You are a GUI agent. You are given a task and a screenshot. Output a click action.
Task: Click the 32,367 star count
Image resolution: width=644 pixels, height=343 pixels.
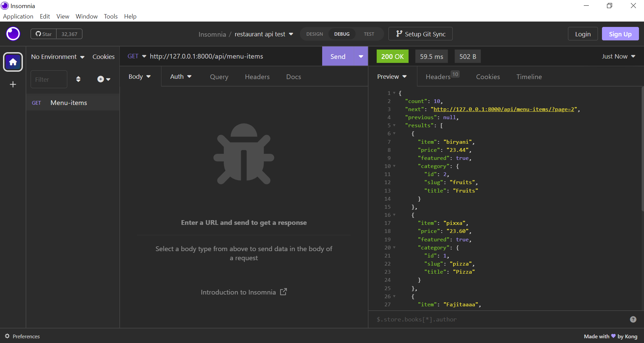(x=69, y=34)
